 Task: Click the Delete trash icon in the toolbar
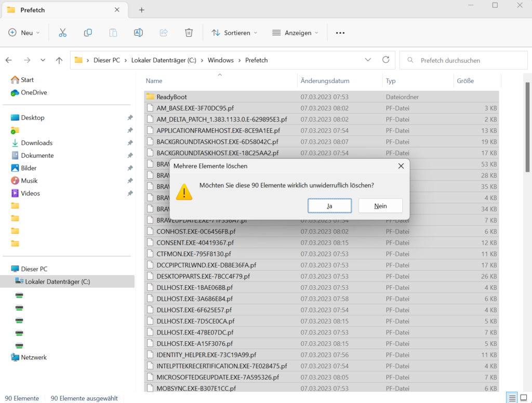click(189, 32)
